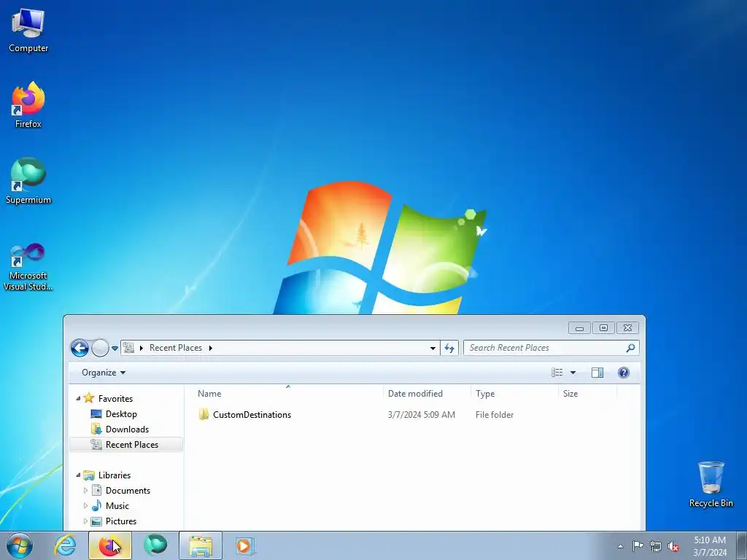747x560 pixels.
Task: Change your view using the view icon
Action: tap(557, 373)
